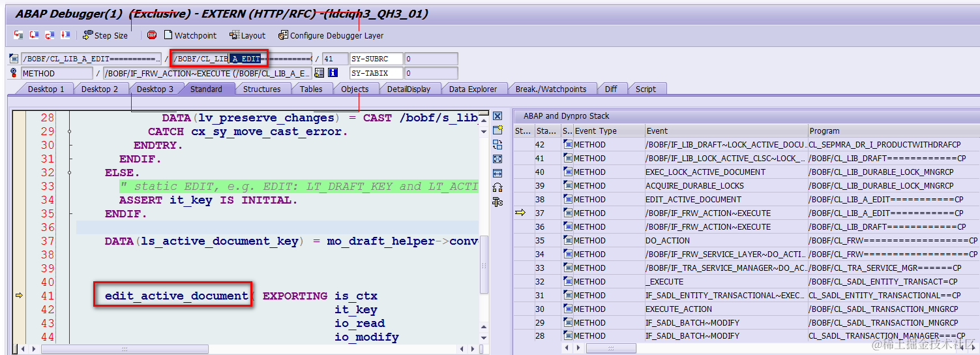This screenshot has height=355, width=980.
Task: Create a Watchpoint from the toolbar
Action: (190, 35)
